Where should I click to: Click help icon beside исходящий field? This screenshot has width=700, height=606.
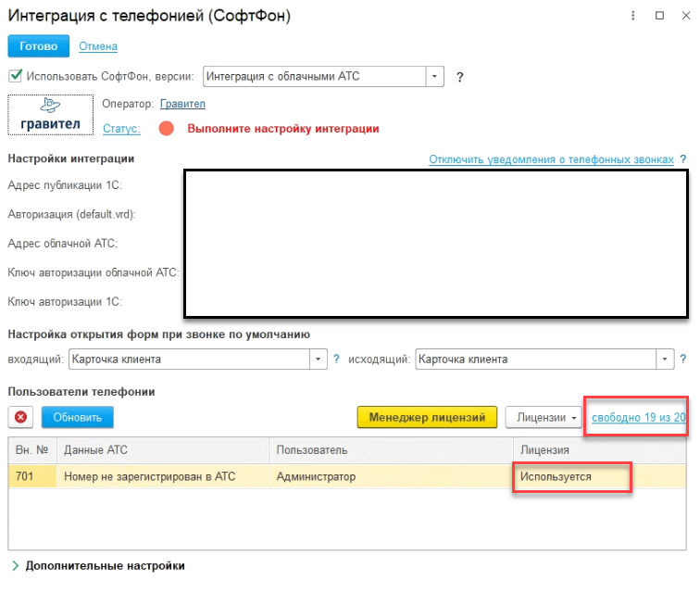[x=683, y=360]
